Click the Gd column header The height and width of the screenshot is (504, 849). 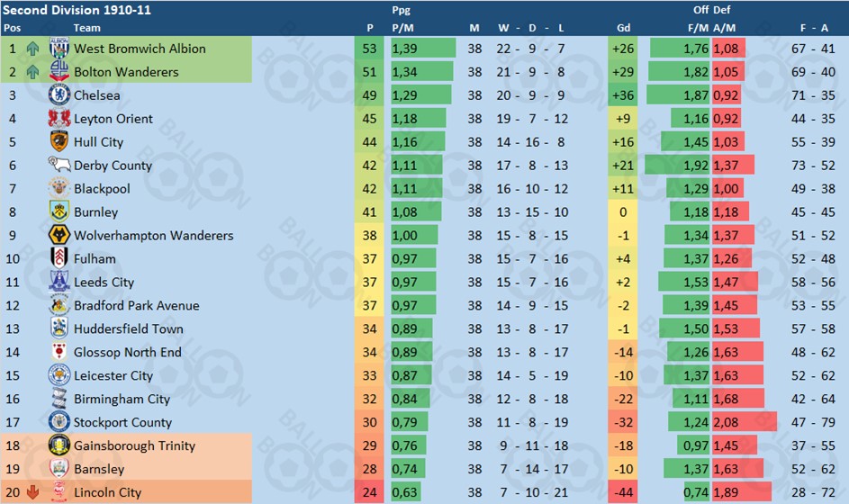(623, 28)
